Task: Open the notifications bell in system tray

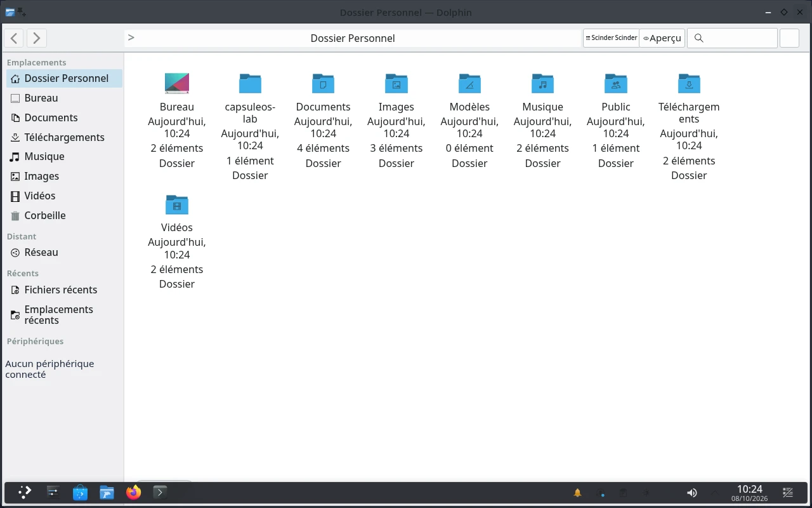Action: click(x=578, y=493)
